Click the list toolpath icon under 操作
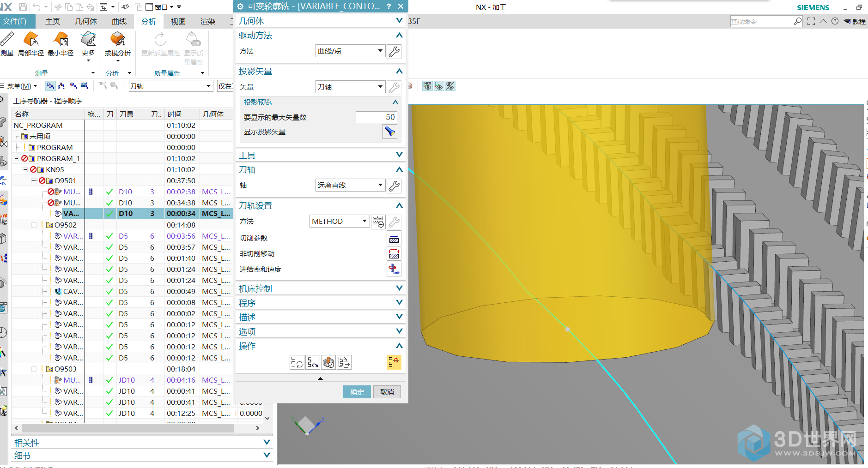The width and height of the screenshot is (868, 468). point(344,362)
